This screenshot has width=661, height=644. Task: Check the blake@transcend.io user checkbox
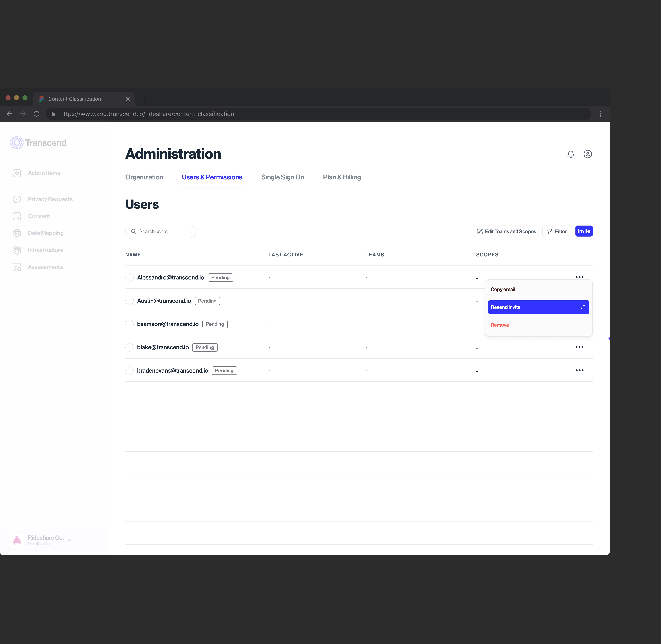tap(130, 347)
